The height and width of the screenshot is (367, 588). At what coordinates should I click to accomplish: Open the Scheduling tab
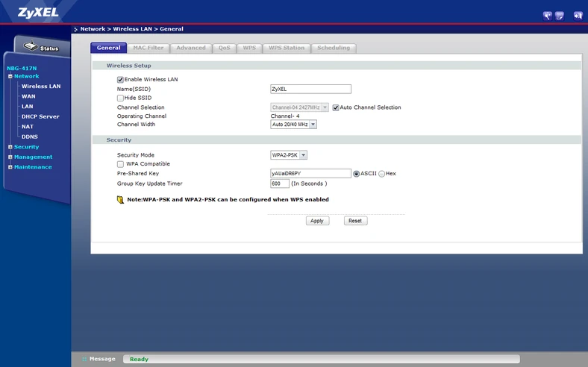[x=334, y=48]
